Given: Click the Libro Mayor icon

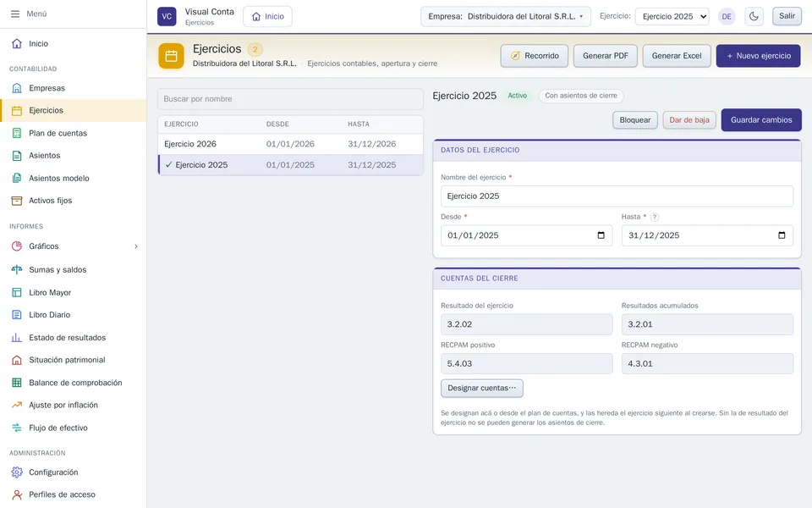Looking at the screenshot, I should click(17, 292).
